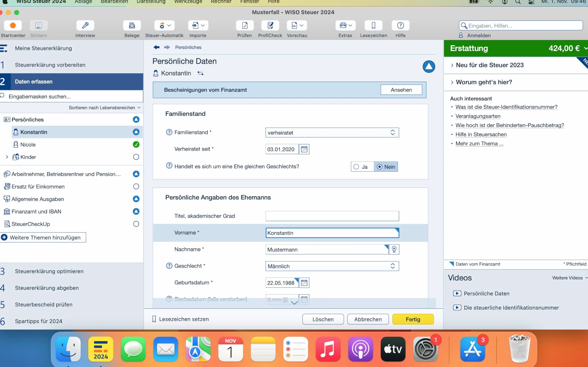Image resolution: width=588 pixels, height=367 pixels.
Task: Open help for Ehe gleichen Geschlechts question
Action: coord(169,166)
